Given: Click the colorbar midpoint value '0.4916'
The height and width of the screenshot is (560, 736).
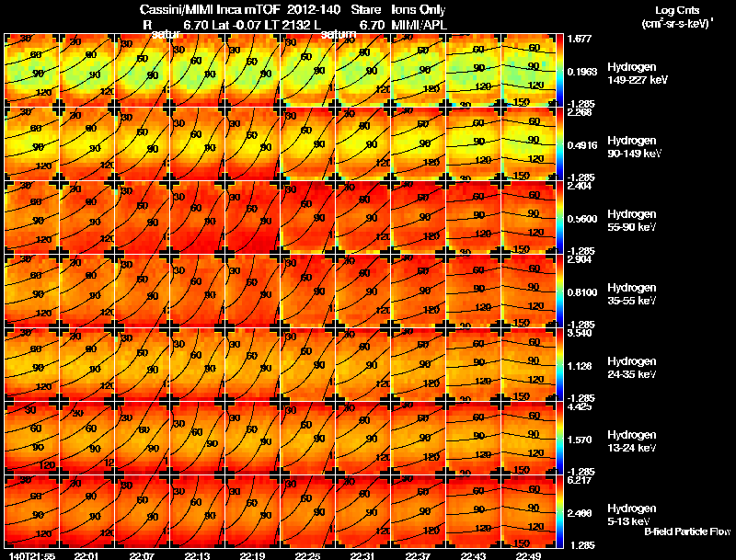Looking at the screenshot, I should (582, 145).
